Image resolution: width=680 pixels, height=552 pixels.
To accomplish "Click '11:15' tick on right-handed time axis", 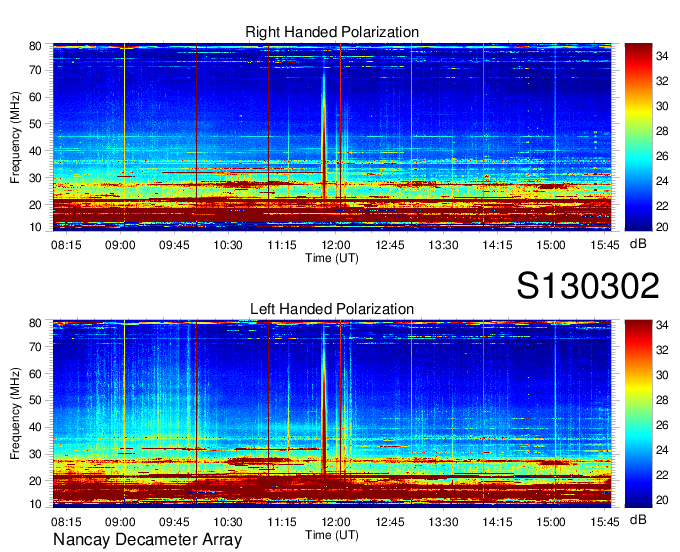I will (282, 245).
